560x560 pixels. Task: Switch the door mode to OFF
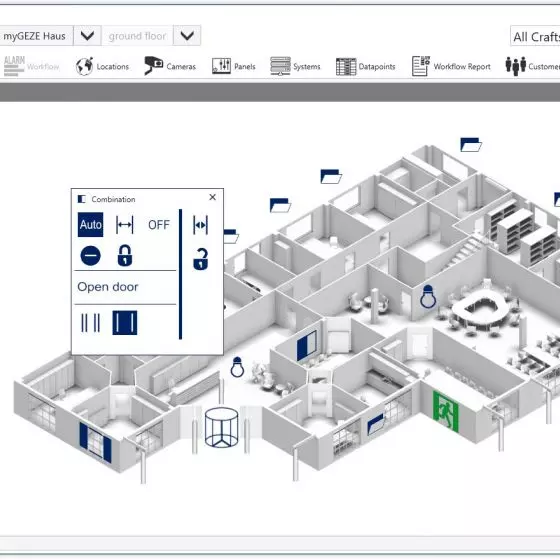click(159, 225)
